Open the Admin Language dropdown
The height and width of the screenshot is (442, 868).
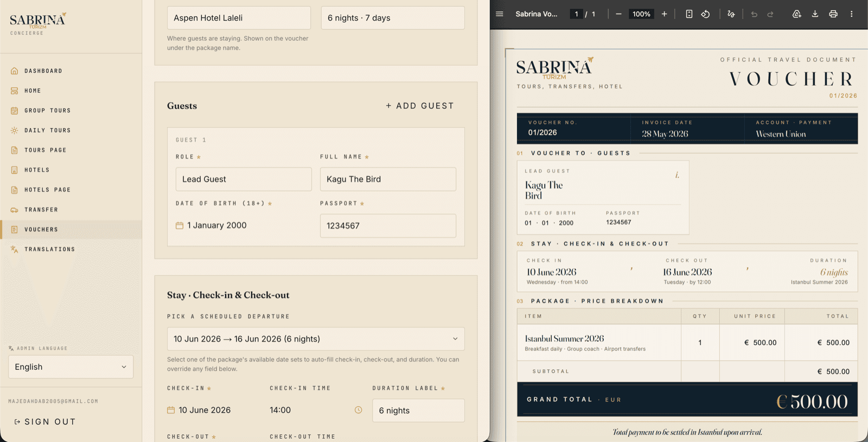coord(71,367)
